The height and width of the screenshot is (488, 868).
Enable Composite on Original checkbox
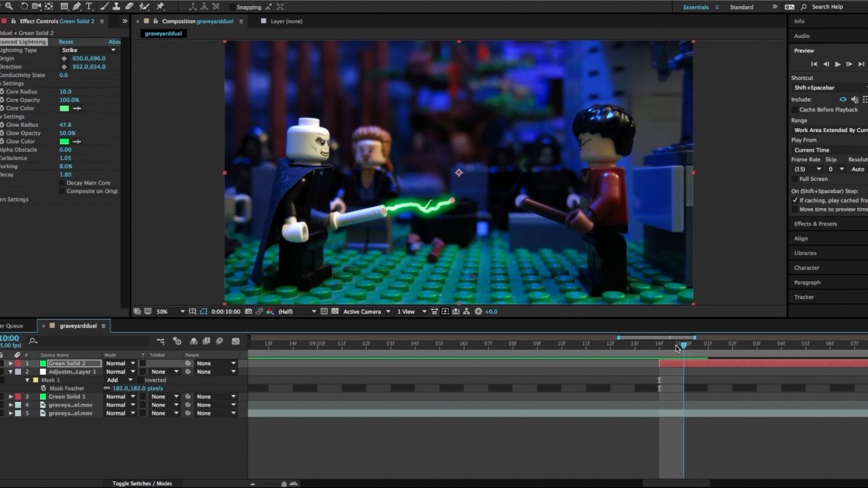pos(62,191)
